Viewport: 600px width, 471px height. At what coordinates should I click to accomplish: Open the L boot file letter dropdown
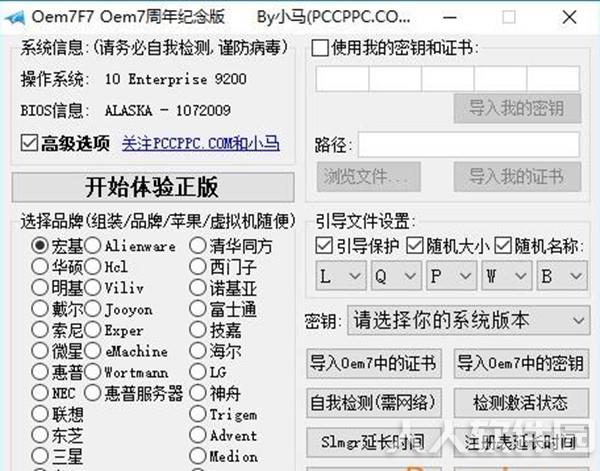(x=341, y=275)
